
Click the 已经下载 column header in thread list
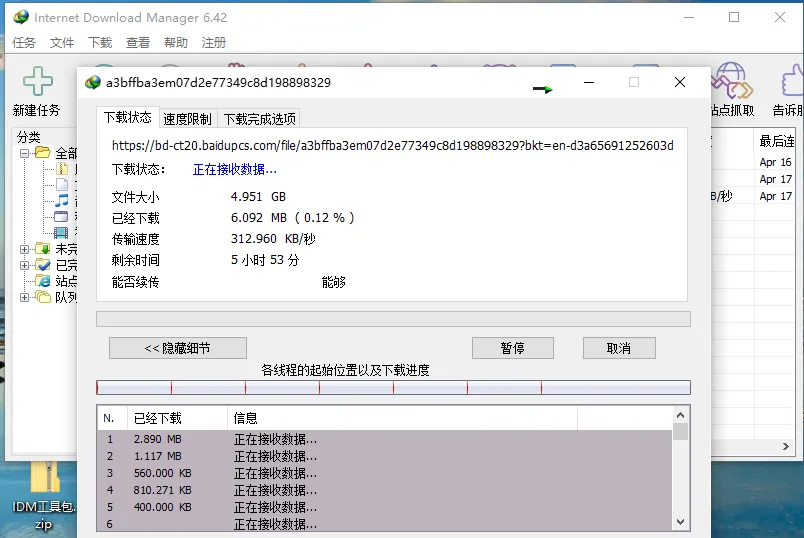point(177,419)
